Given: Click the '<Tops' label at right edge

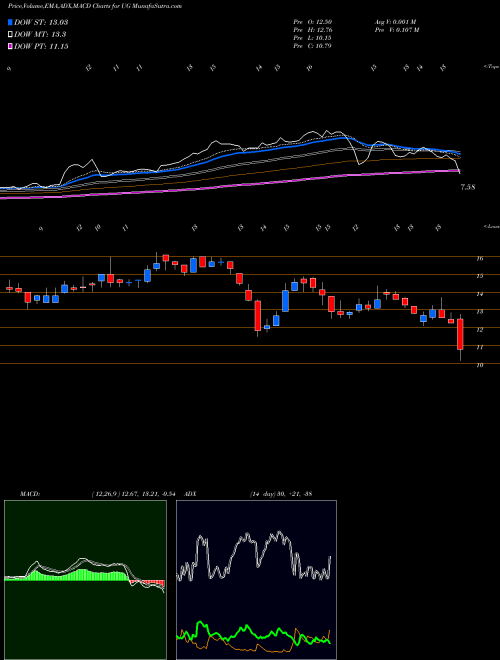Looking at the screenshot, I should pos(491,67).
